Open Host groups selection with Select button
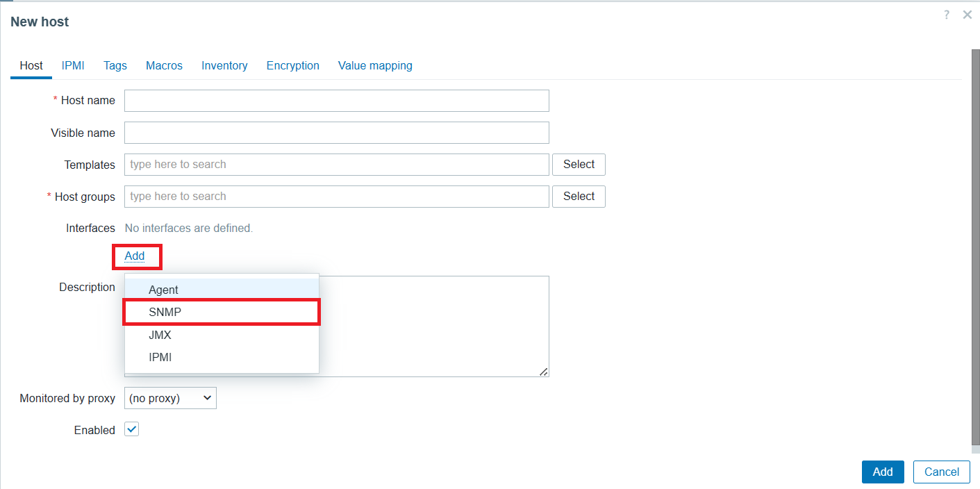Viewport: 980px width, 489px height. coord(579,196)
